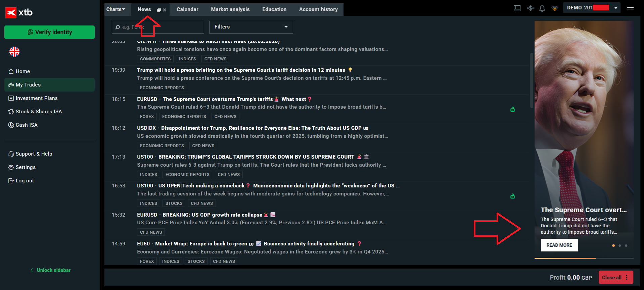The width and height of the screenshot is (644, 290).
Task: Select the third carousel dot
Action: 626,245
